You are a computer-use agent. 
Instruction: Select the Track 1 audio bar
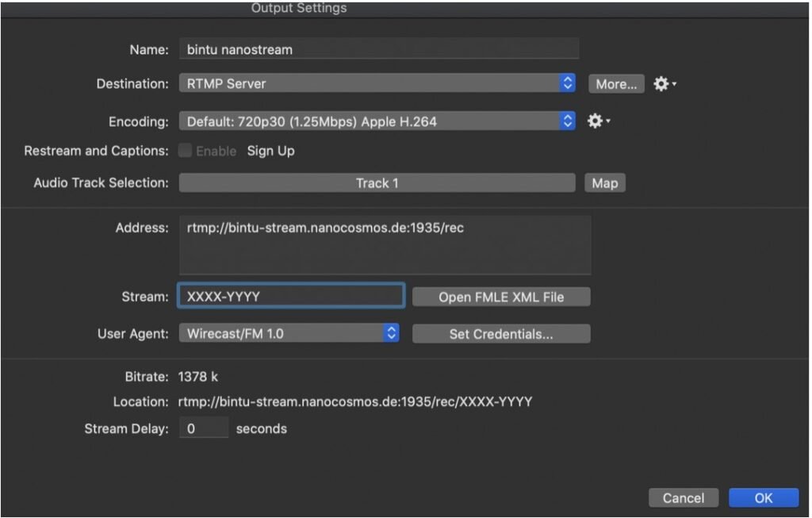(x=377, y=182)
